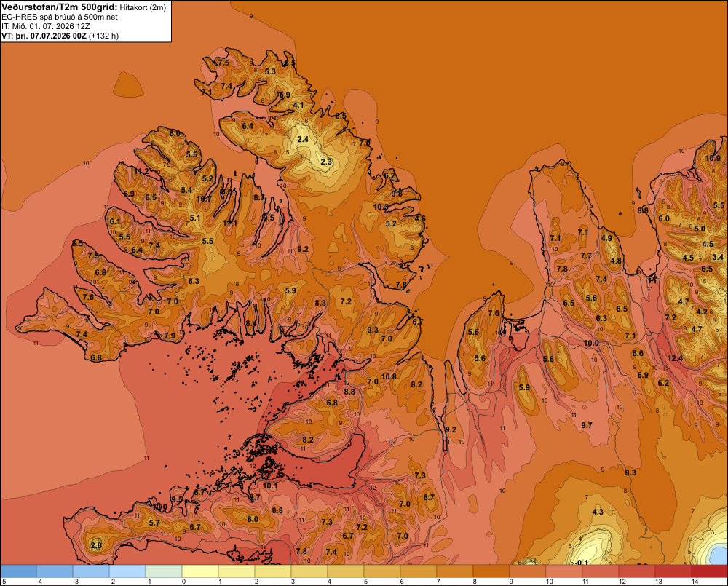Select the 11.2 temperature label
This screenshot has height=586, width=728.
pyautogui.click(x=141, y=171)
